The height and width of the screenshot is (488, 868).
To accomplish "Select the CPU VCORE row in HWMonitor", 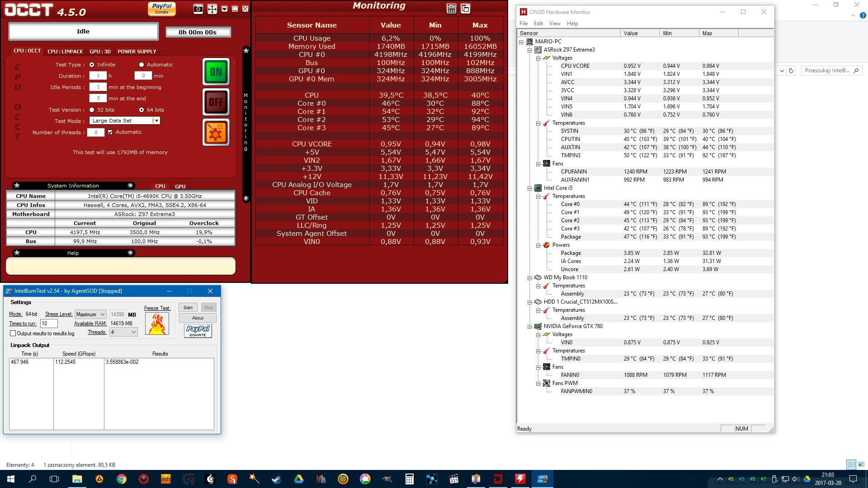I will (645, 66).
